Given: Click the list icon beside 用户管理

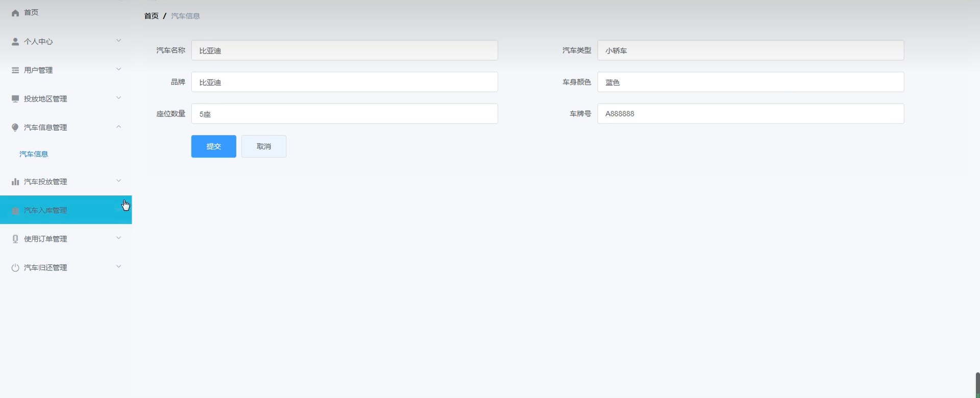Looking at the screenshot, I should click(x=15, y=70).
